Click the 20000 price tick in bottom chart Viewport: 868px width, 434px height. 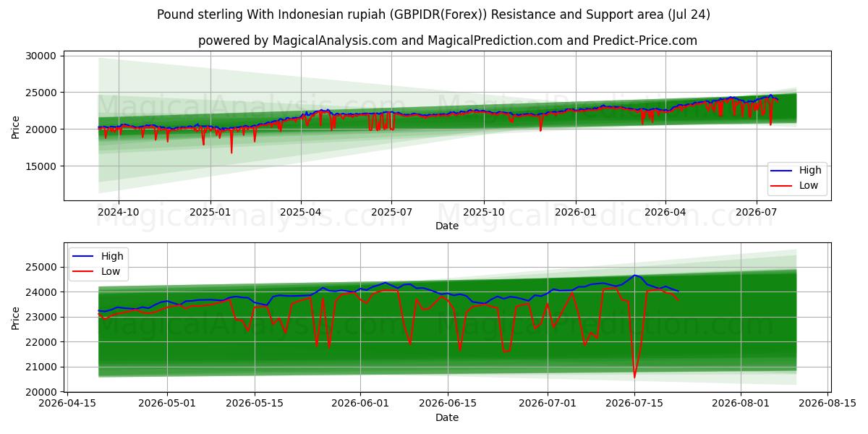[41, 392]
